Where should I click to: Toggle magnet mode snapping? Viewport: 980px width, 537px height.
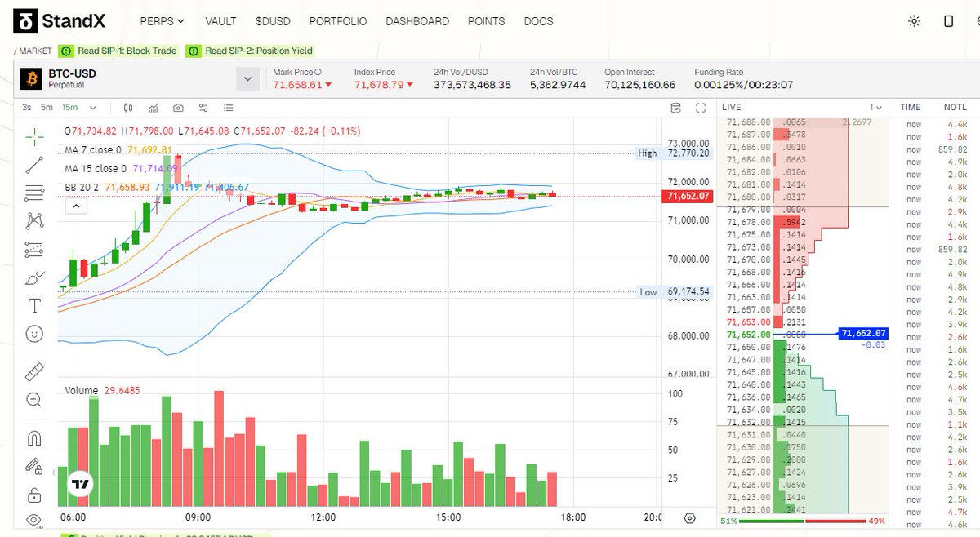34,438
